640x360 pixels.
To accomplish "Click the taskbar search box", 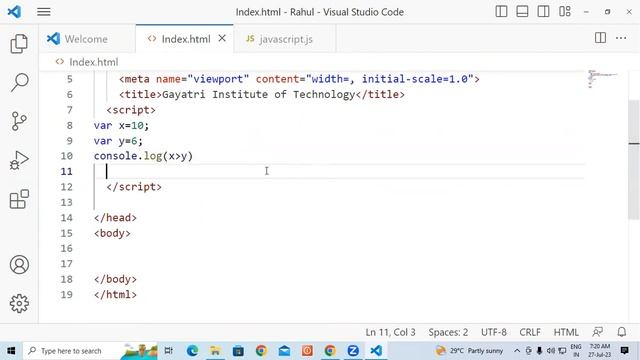I will [x=90, y=351].
